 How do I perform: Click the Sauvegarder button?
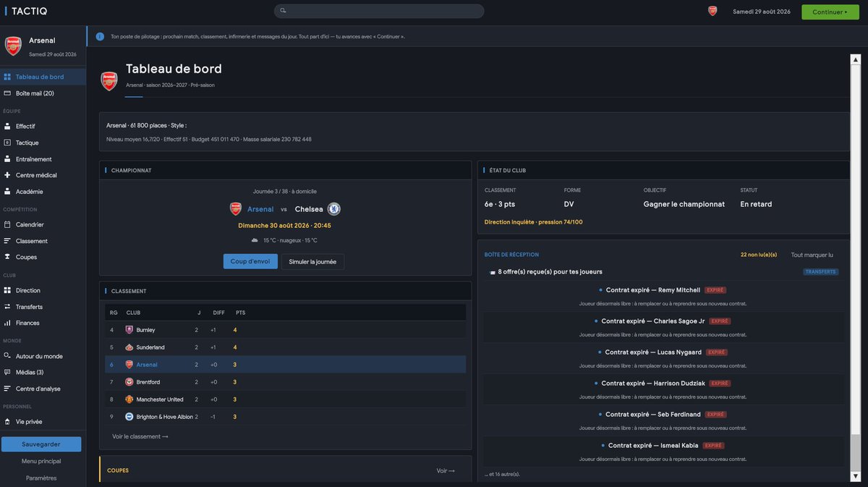41,444
